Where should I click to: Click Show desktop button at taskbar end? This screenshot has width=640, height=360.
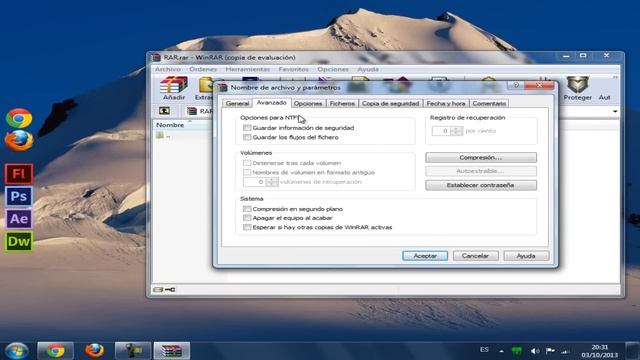(632, 351)
